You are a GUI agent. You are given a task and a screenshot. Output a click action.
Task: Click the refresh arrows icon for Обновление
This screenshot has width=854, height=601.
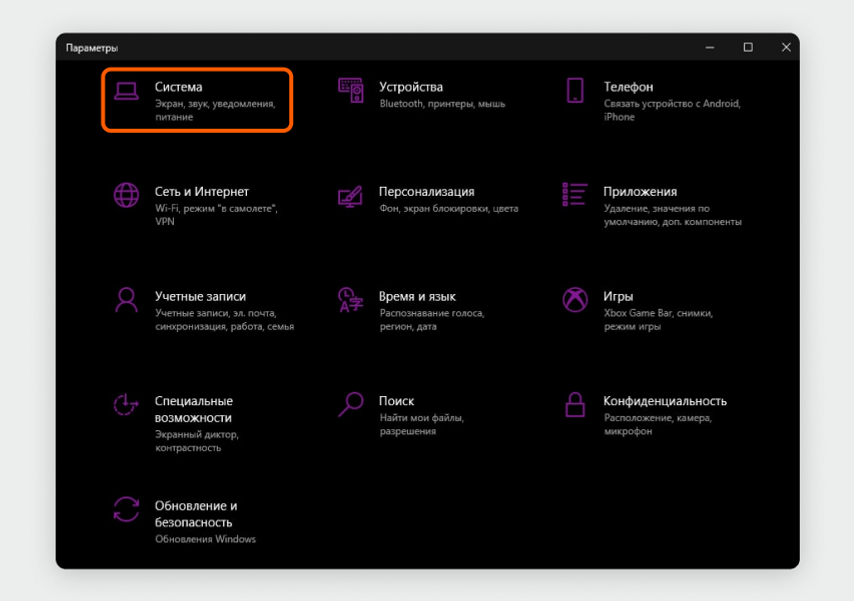(x=126, y=509)
